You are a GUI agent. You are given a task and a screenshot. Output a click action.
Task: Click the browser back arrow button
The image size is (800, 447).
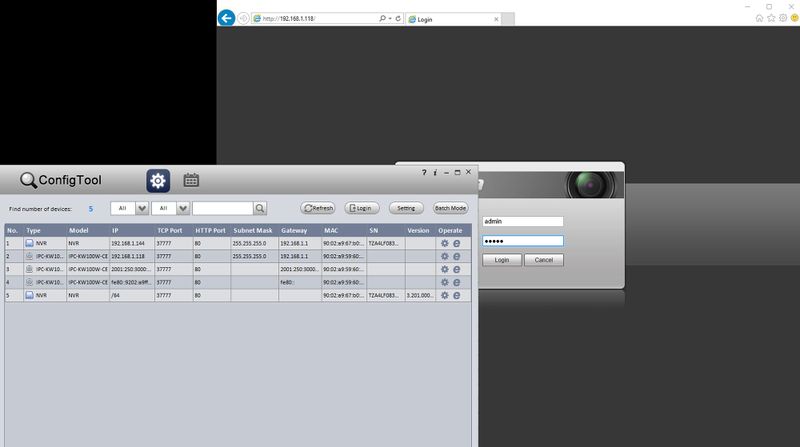227,18
